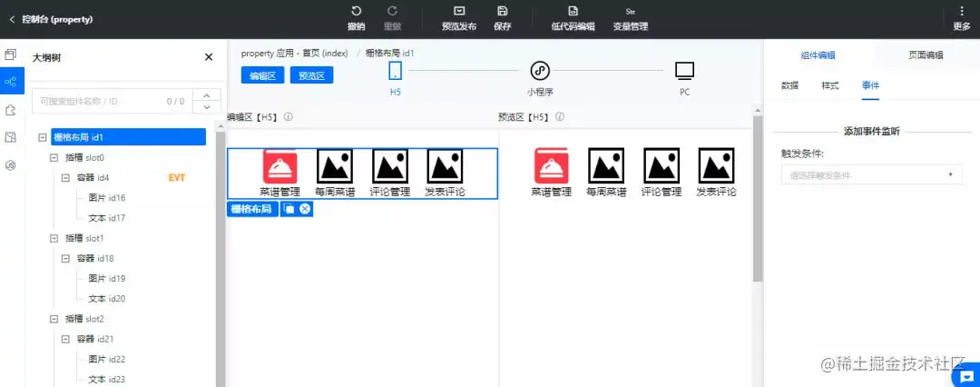Click 首页 (index) in the breadcrumb
Viewport: 980px width, 387px height.
(x=326, y=54)
